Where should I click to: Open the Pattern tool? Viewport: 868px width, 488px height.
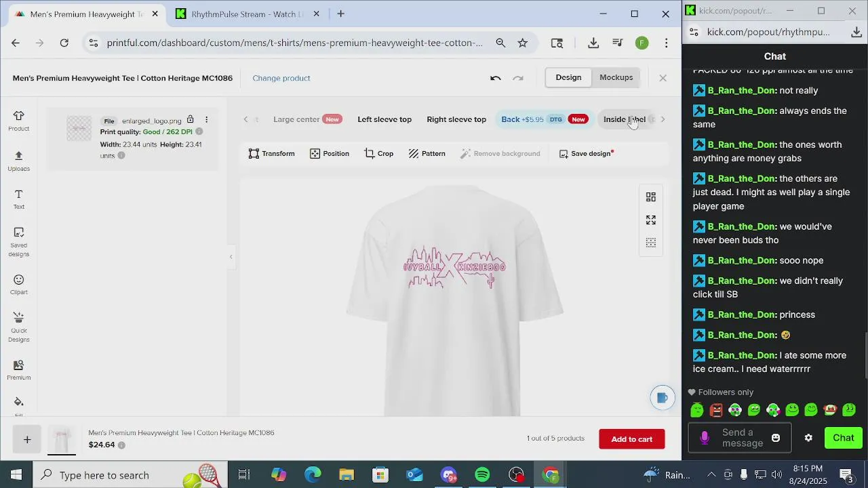[427, 154]
